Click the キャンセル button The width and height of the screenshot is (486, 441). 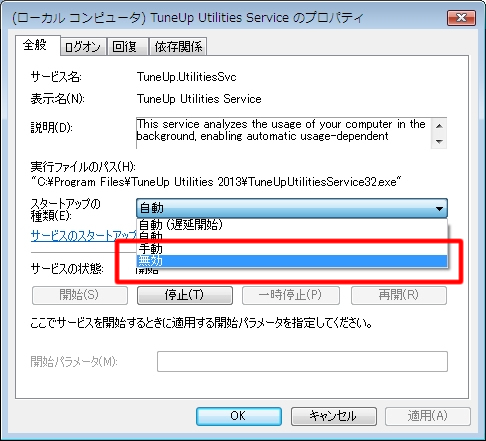334,416
